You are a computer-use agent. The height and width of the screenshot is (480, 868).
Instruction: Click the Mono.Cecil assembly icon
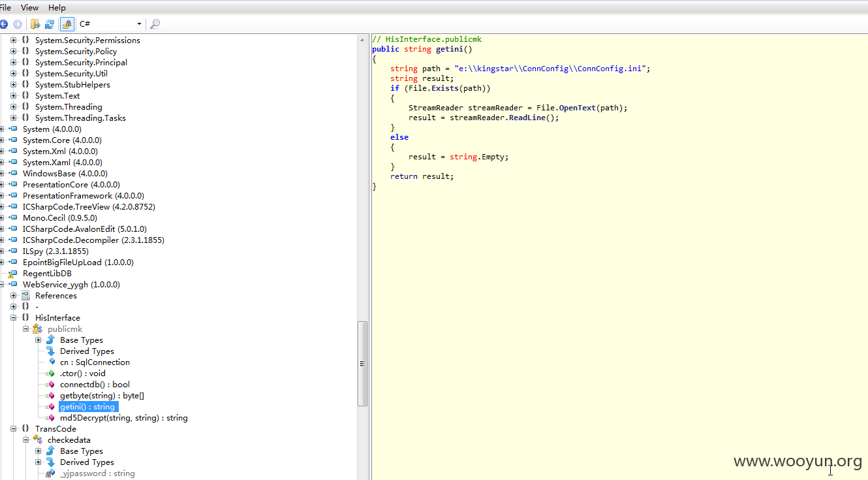[13, 217]
